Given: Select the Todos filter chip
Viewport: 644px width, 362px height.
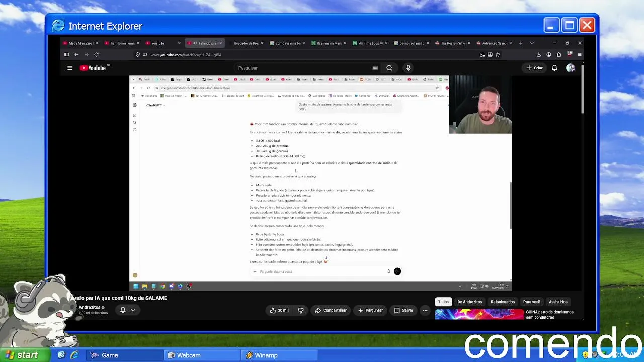Looking at the screenshot, I should point(443,302).
